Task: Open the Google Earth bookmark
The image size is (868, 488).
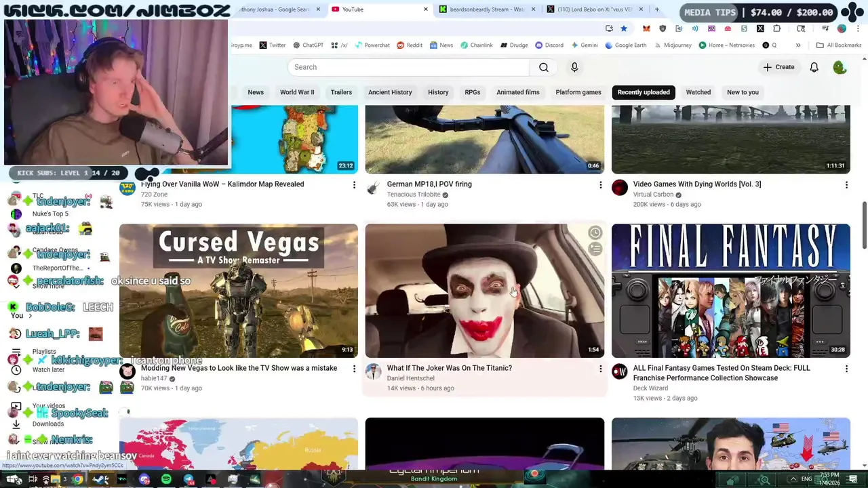Action: pyautogui.click(x=626, y=45)
